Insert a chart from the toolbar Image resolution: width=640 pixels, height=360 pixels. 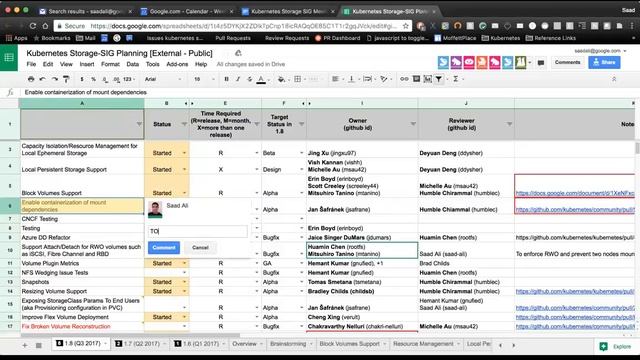pos(427,79)
